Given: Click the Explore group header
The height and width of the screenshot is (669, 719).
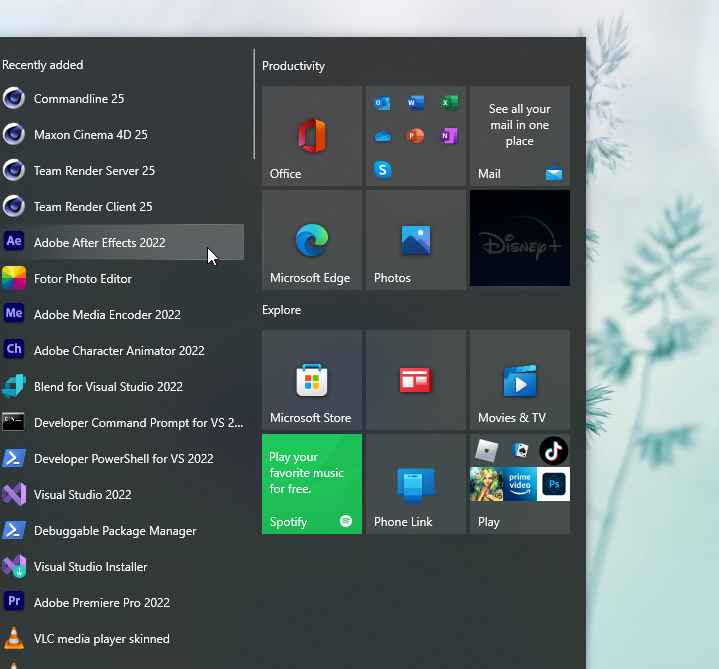Looking at the screenshot, I should point(282,310).
